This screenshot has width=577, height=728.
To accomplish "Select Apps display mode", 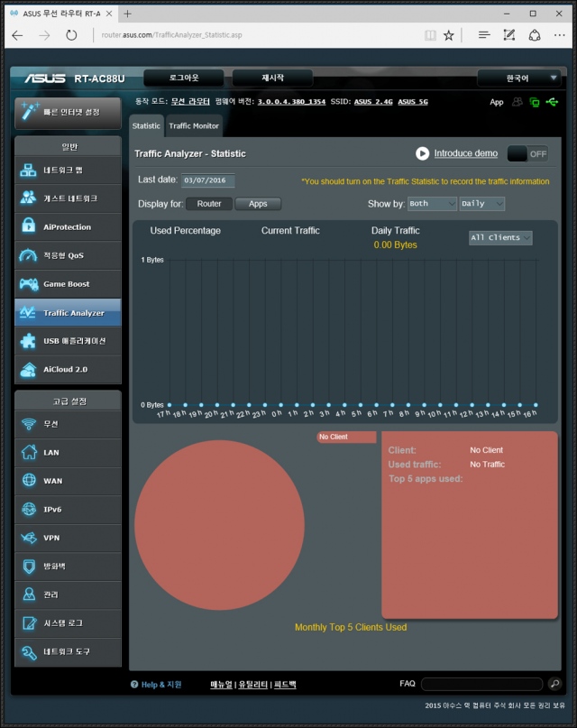I will click(x=258, y=203).
